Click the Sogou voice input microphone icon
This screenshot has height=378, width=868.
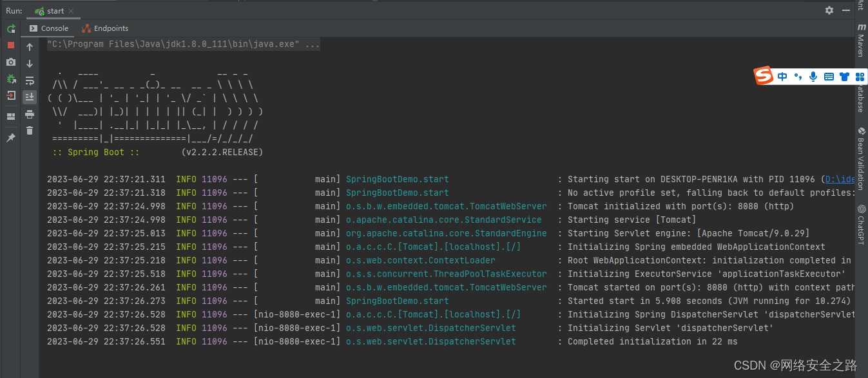click(813, 77)
